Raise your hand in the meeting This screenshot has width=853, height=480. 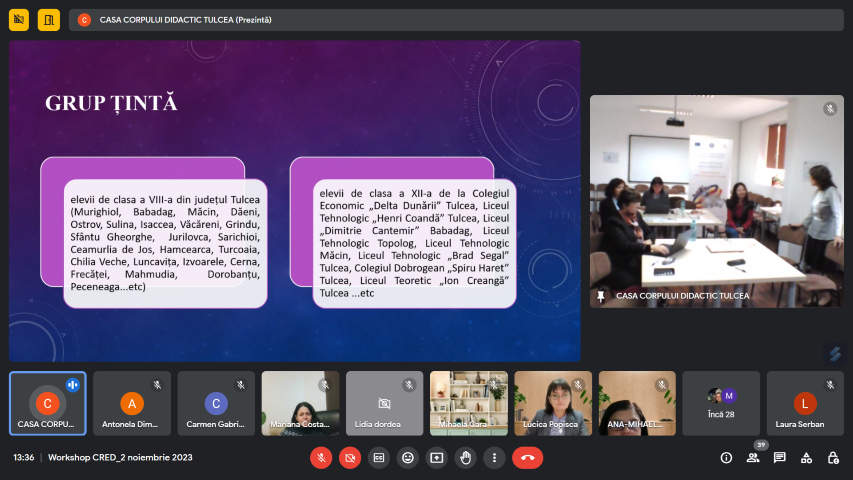(x=465, y=457)
